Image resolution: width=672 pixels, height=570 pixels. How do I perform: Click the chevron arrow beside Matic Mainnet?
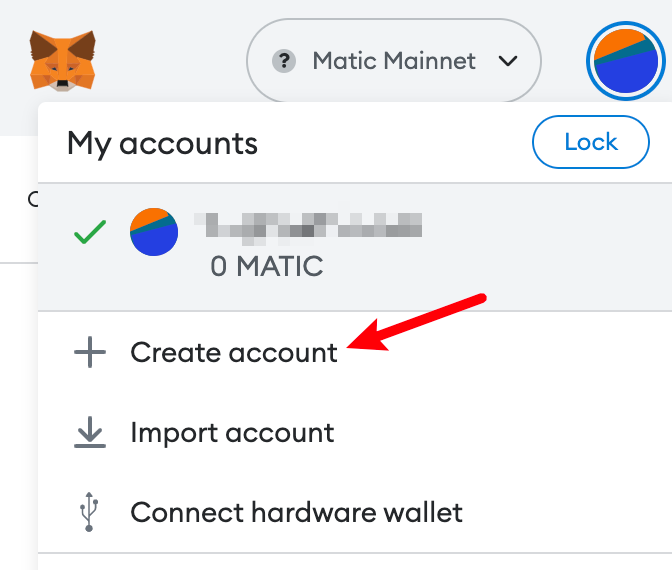point(508,61)
